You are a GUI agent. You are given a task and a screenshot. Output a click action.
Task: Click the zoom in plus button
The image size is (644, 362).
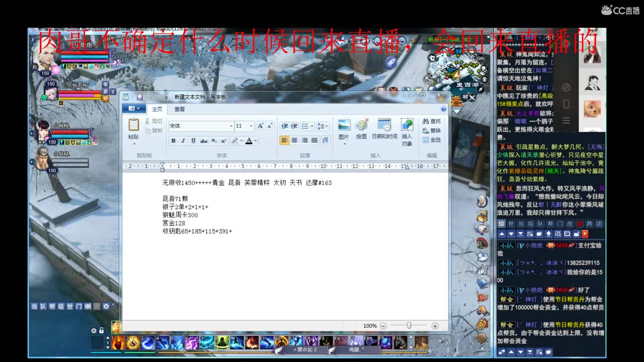[x=435, y=326]
